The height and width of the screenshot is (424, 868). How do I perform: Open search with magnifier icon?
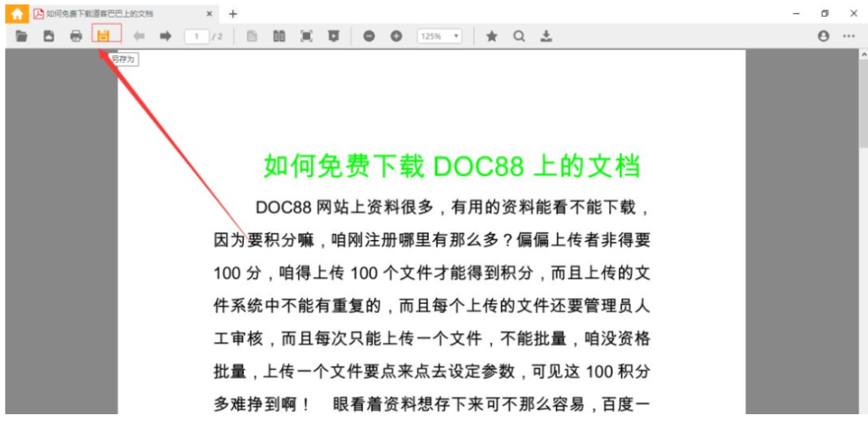[x=518, y=36]
